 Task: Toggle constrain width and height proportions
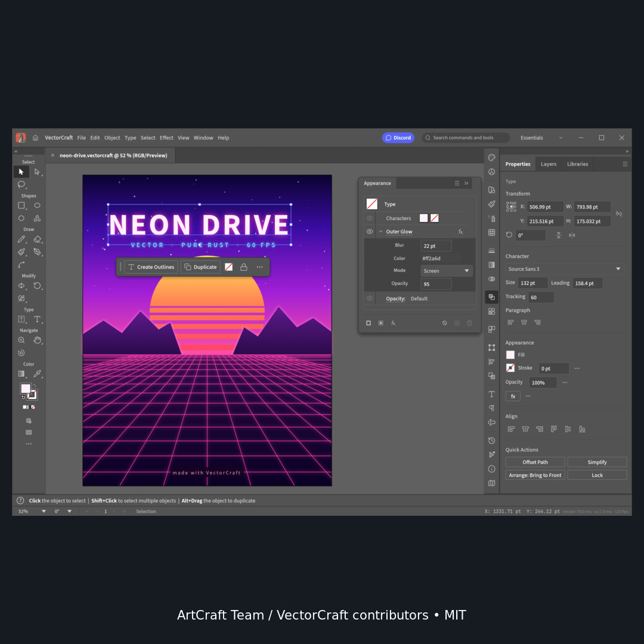tap(619, 214)
